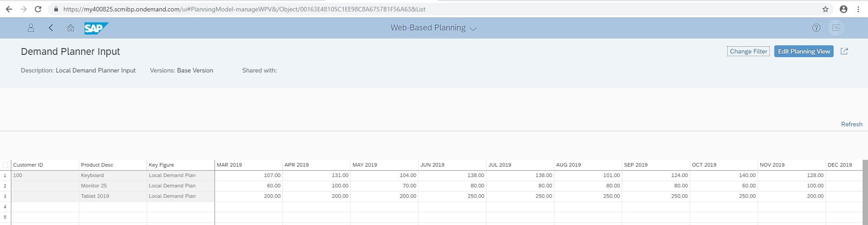Select the OCT 2019 column header

724,165
